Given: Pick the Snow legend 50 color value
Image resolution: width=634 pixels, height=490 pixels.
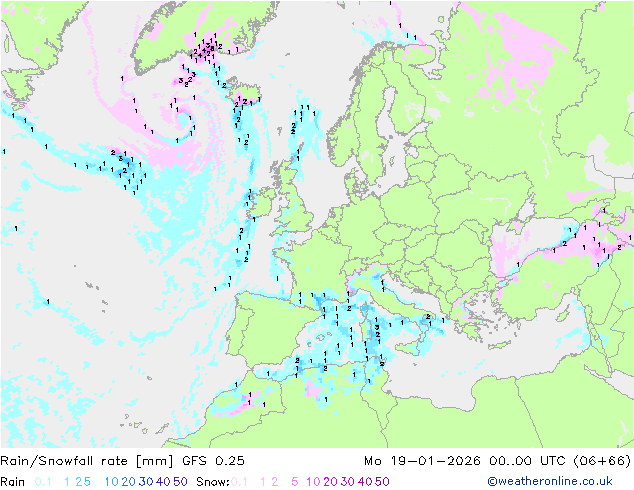Looking at the screenshot, I should point(382,482).
